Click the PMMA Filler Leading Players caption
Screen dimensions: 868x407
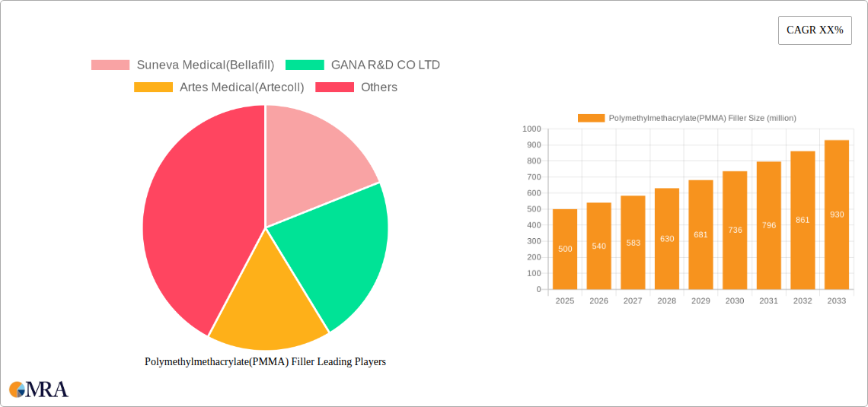265,361
